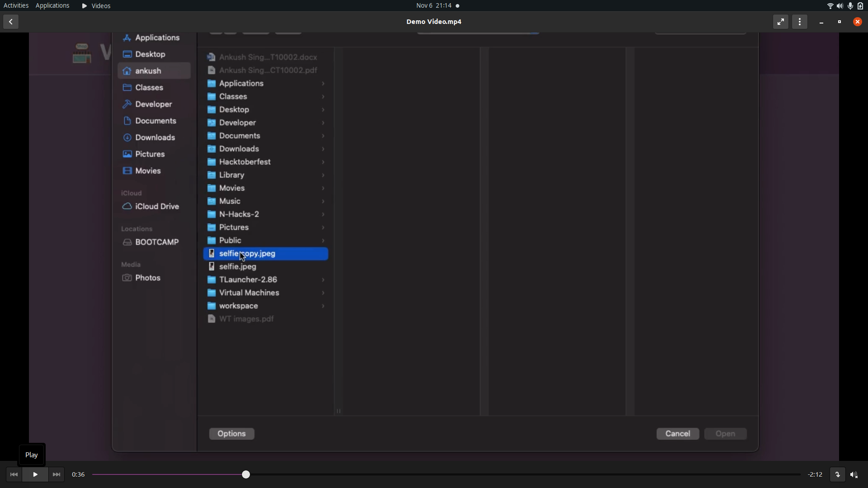Click the Cancel button in the video
Screen dimensions: 868x488
(x=677, y=434)
